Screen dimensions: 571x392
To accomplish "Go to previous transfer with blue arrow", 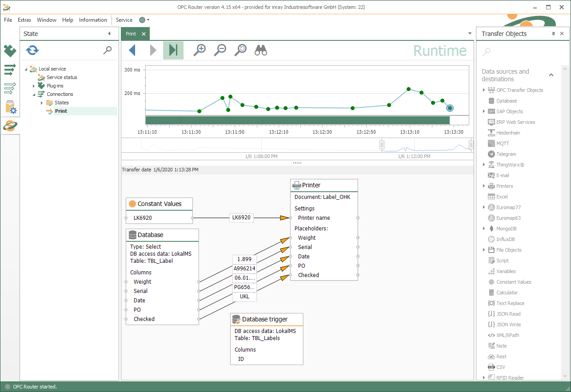I will [x=132, y=50].
